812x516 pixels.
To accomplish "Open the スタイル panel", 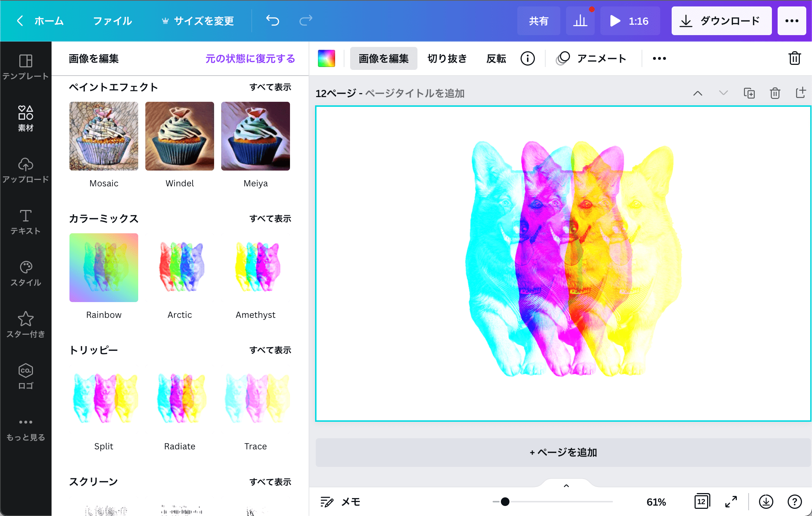I will point(25,273).
